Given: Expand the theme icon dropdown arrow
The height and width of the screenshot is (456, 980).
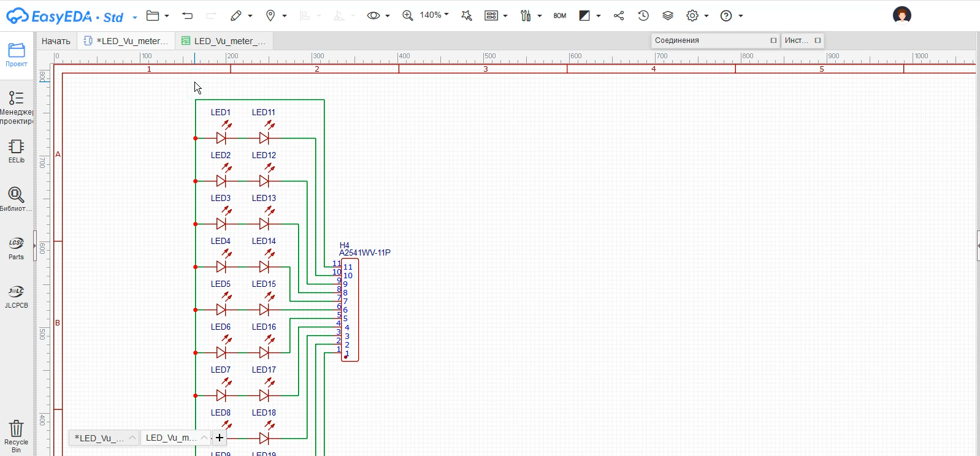Looking at the screenshot, I should [599, 16].
